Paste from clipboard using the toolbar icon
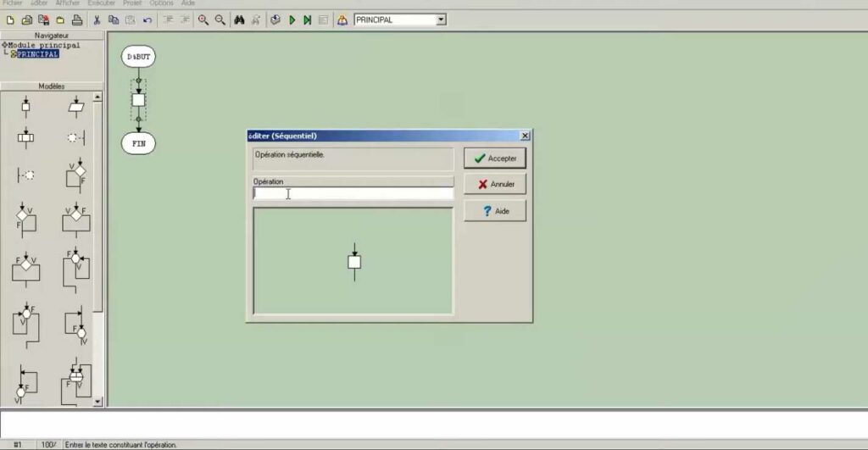Image resolution: width=868 pixels, height=450 pixels. 130,20
